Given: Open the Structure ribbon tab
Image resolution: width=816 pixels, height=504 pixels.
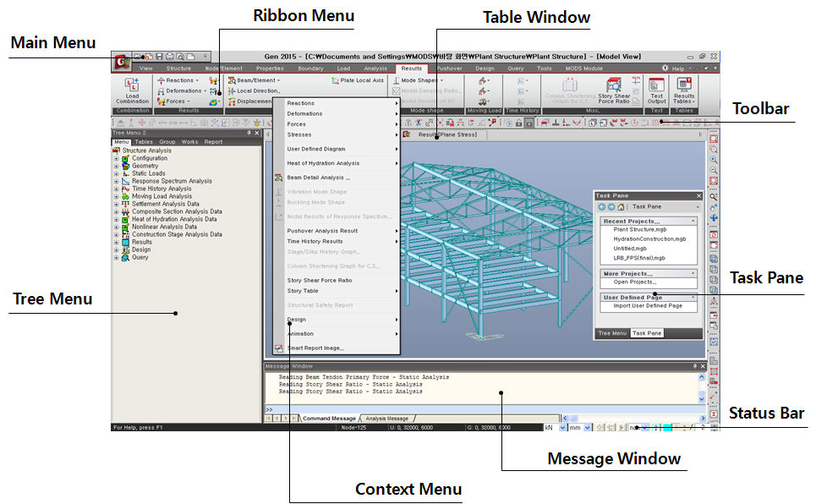Looking at the screenshot, I should (x=178, y=68).
